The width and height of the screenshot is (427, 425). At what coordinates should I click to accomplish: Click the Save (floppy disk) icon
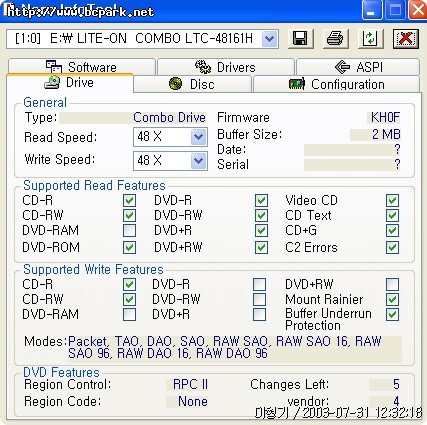(300, 38)
